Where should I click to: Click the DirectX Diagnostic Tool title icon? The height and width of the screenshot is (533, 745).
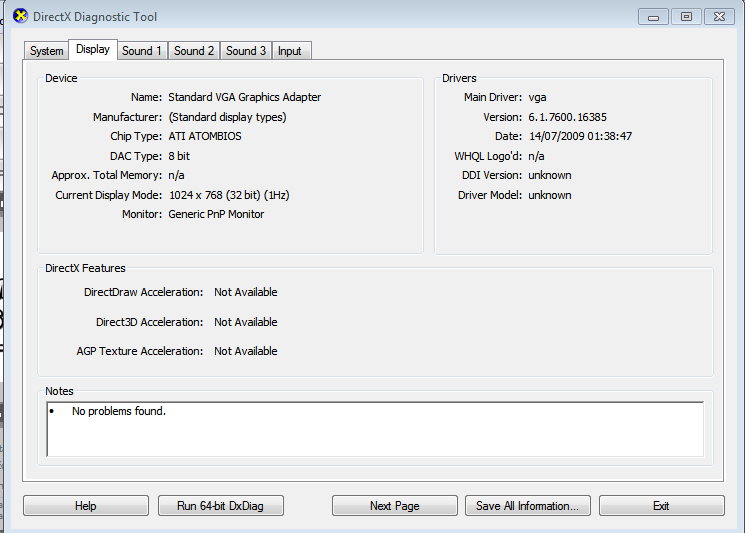click(x=20, y=16)
